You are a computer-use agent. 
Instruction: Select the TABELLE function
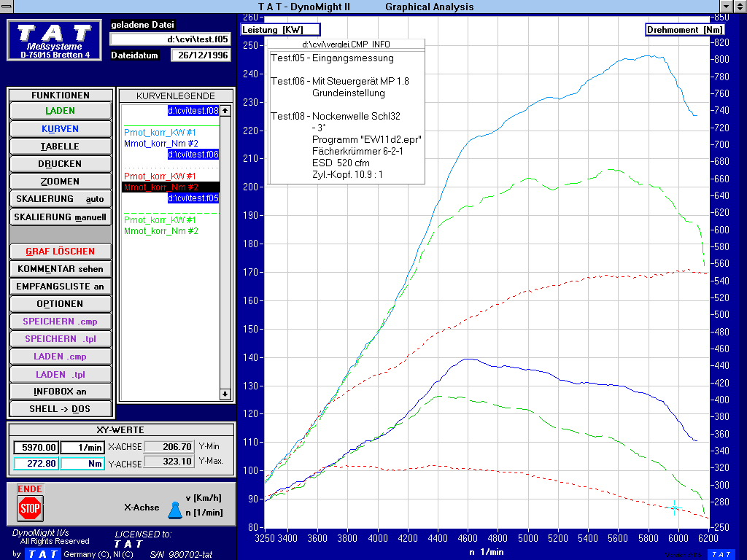point(61,146)
